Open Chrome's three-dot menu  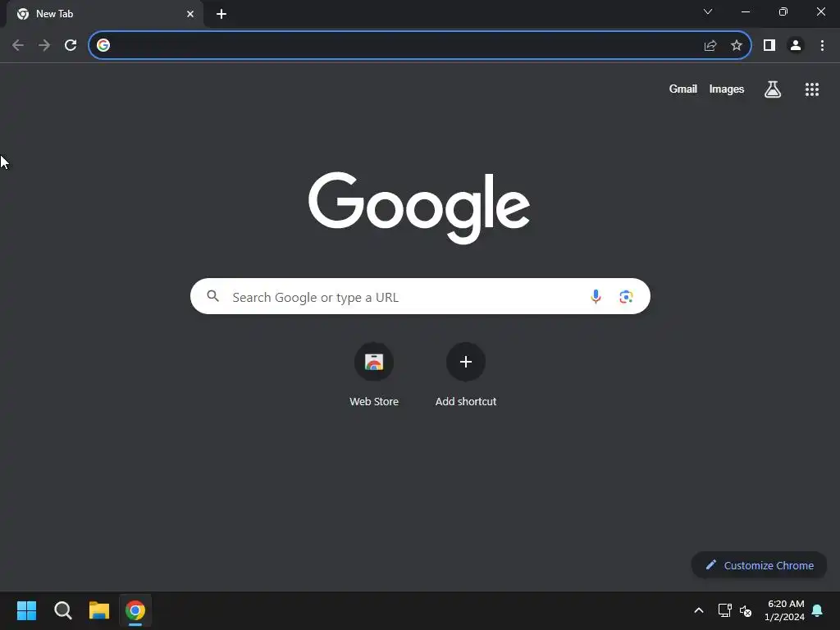[822, 46]
